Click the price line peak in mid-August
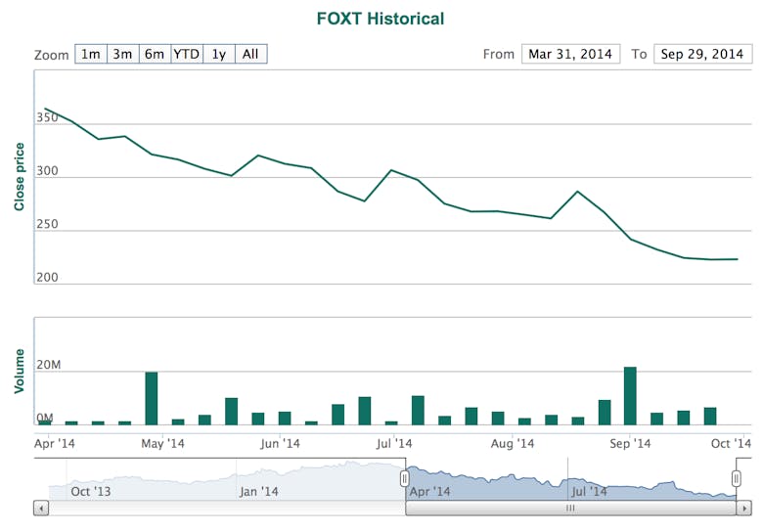Screen dimensions: 763x532 (577, 192)
